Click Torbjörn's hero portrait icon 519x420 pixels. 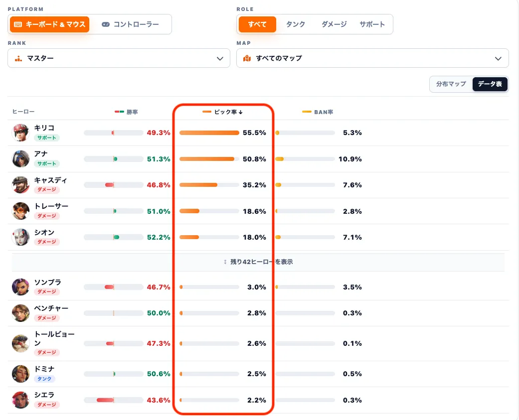click(20, 343)
